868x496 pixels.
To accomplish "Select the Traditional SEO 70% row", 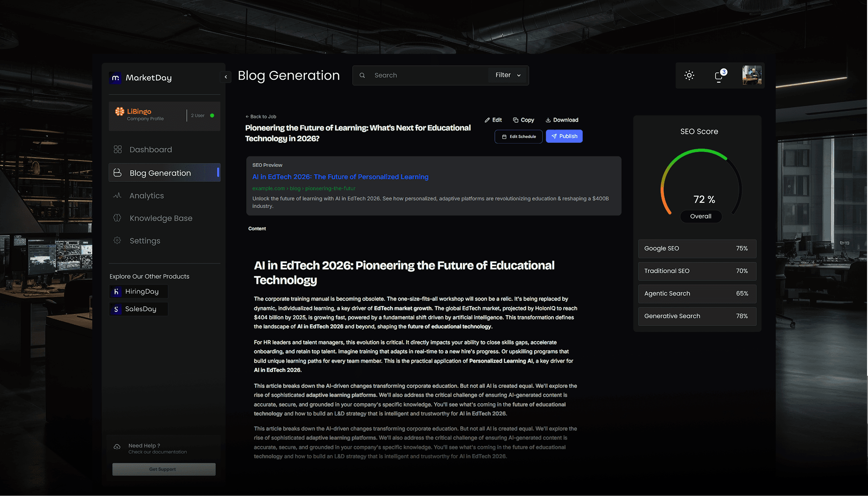I will (697, 271).
